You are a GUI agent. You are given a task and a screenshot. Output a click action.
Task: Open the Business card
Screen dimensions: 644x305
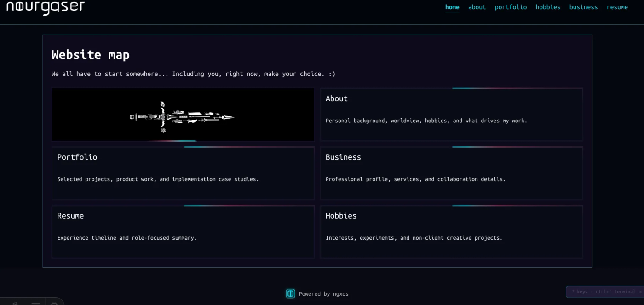point(451,173)
